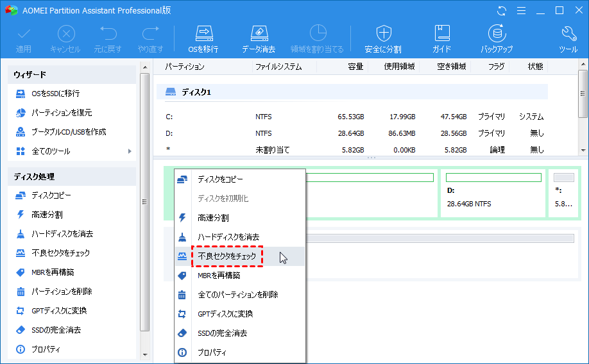Click 86.63MB used space cell

pyautogui.click(x=402, y=133)
